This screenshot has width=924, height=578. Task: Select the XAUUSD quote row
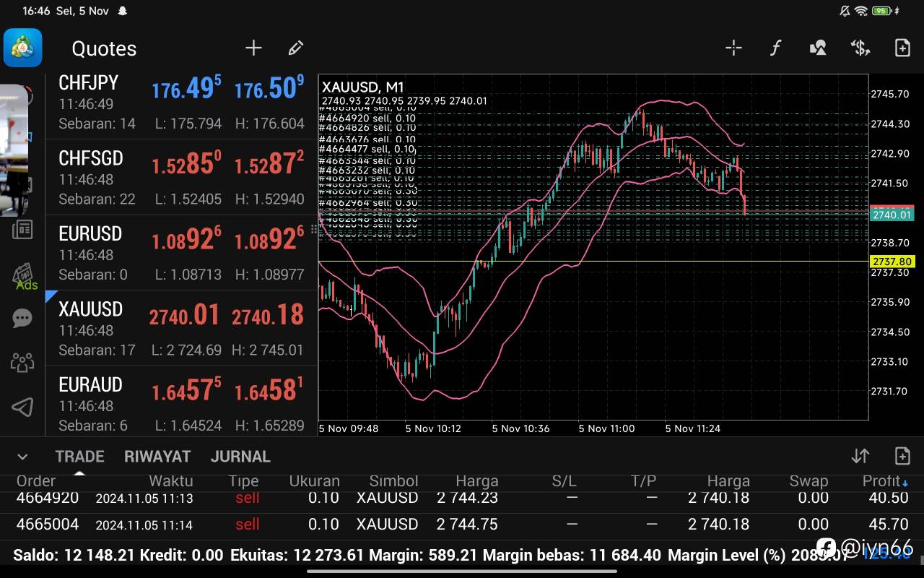[x=180, y=329]
